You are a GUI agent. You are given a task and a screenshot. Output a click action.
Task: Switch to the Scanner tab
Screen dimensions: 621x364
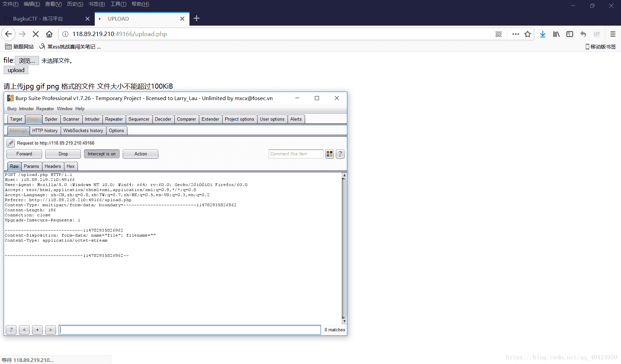71,119
